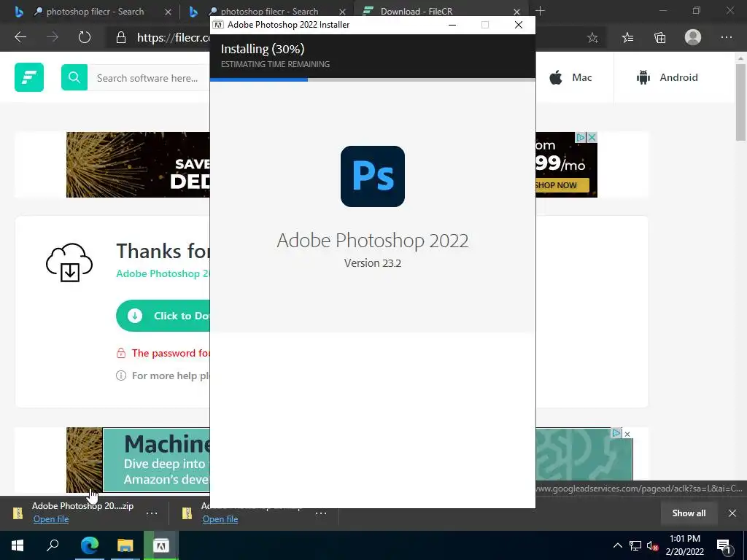The width and height of the screenshot is (747, 560).
Task: Minimize the Photoshop 2022 Installer window
Action: click(452, 25)
